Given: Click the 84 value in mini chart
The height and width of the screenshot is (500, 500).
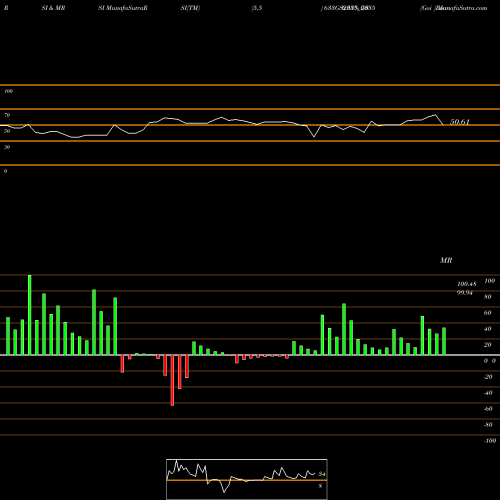Looking at the screenshot, I should (x=322, y=474).
